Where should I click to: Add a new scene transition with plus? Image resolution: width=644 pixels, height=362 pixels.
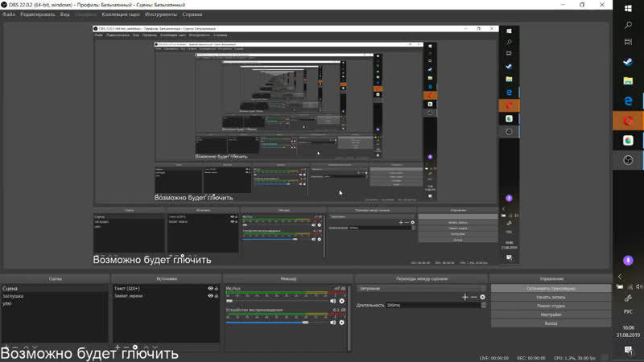point(465,297)
